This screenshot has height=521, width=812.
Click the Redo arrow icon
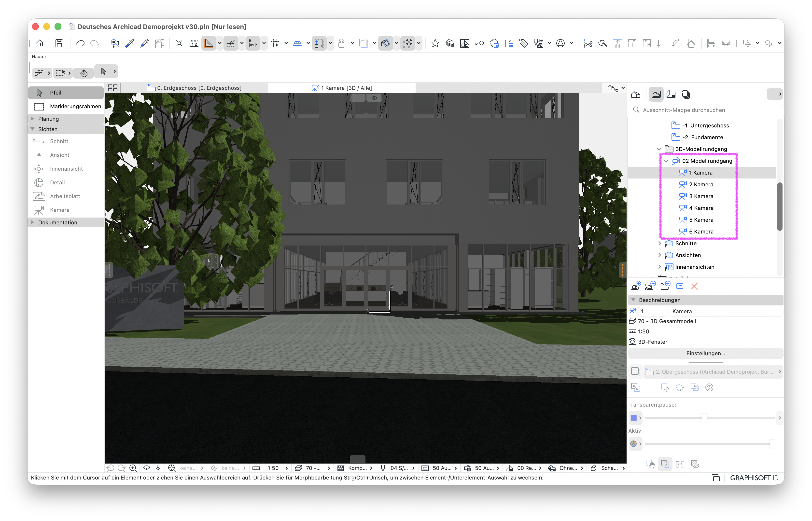(x=95, y=43)
